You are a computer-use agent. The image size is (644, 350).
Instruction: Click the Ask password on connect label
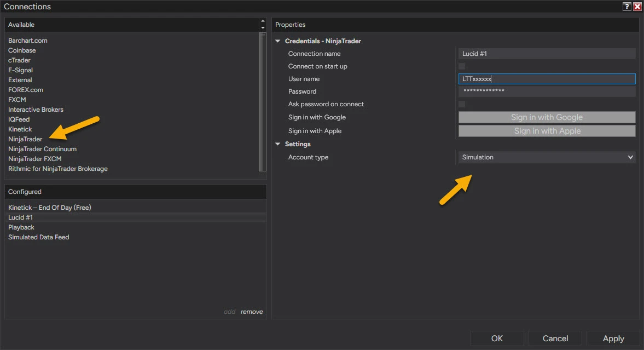coord(326,104)
